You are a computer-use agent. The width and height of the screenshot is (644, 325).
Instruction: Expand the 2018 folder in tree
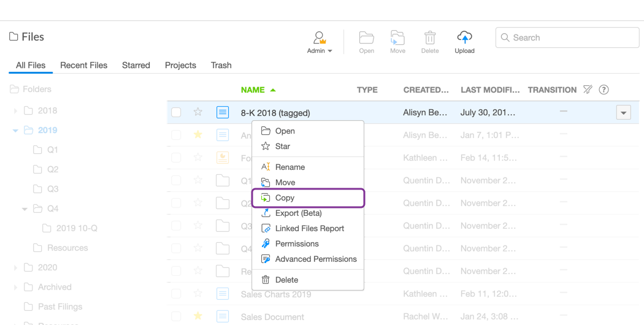pyautogui.click(x=15, y=111)
